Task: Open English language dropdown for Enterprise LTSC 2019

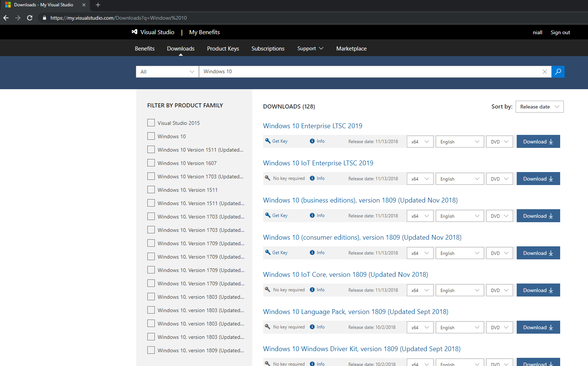Action: click(x=460, y=142)
